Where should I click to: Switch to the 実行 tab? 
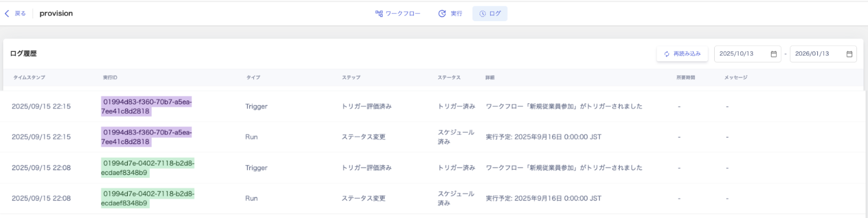pyautogui.click(x=456, y=14)
